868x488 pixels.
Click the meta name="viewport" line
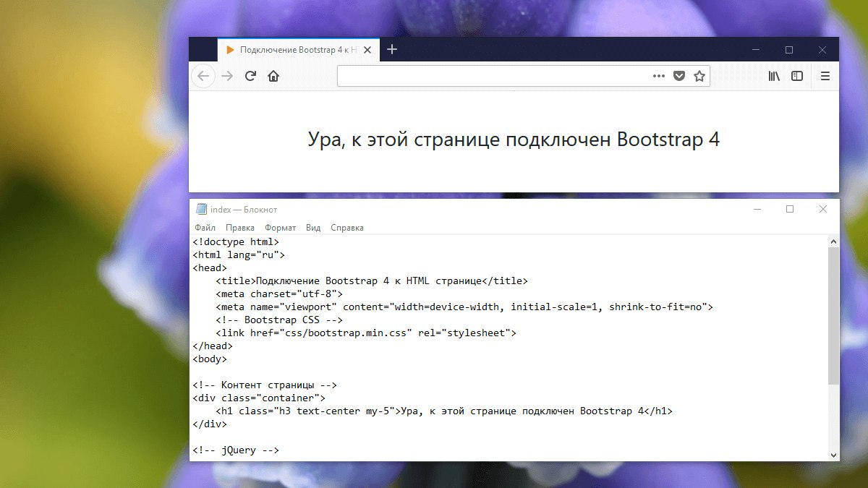pyautogui.click(x=464, y=307)
